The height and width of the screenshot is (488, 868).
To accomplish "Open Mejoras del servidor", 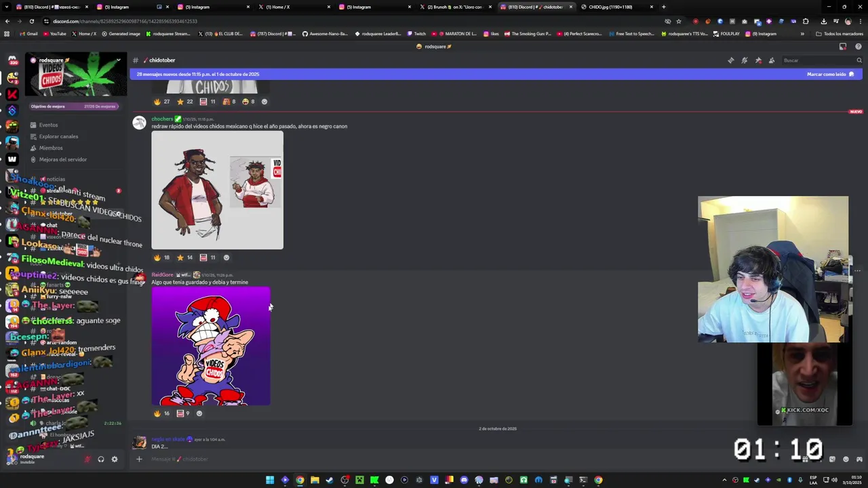I will coord(63,159).
